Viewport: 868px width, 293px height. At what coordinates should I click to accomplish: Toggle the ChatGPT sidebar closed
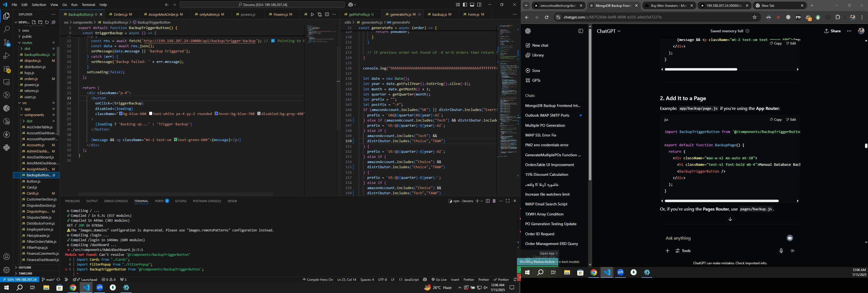(580, 31)
